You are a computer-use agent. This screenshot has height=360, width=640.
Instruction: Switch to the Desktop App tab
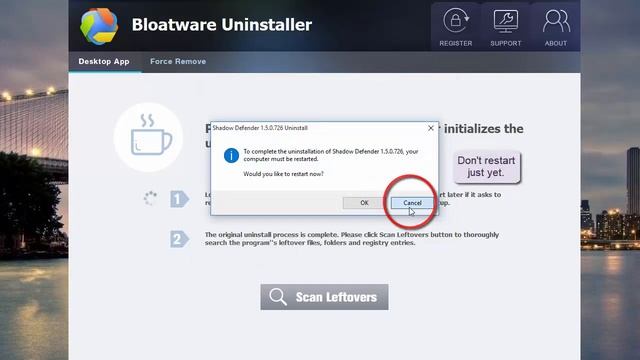(x=104, y=62)
